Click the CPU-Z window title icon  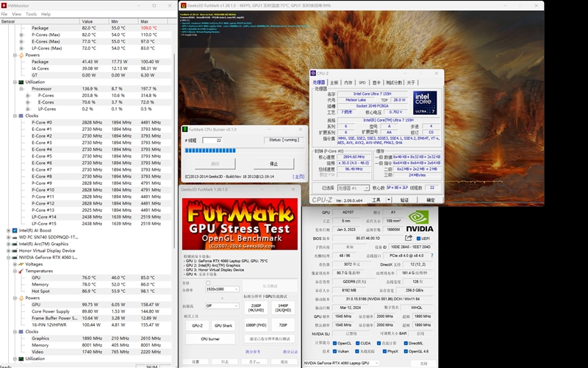(313, 73)
